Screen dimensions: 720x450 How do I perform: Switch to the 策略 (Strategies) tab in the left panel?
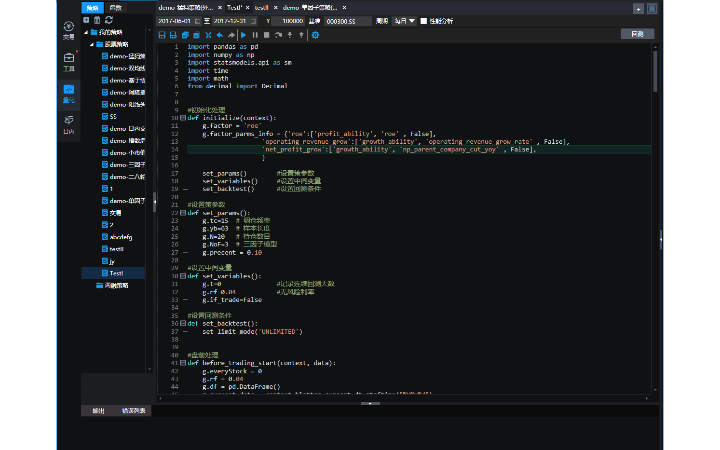click(92, 8)
